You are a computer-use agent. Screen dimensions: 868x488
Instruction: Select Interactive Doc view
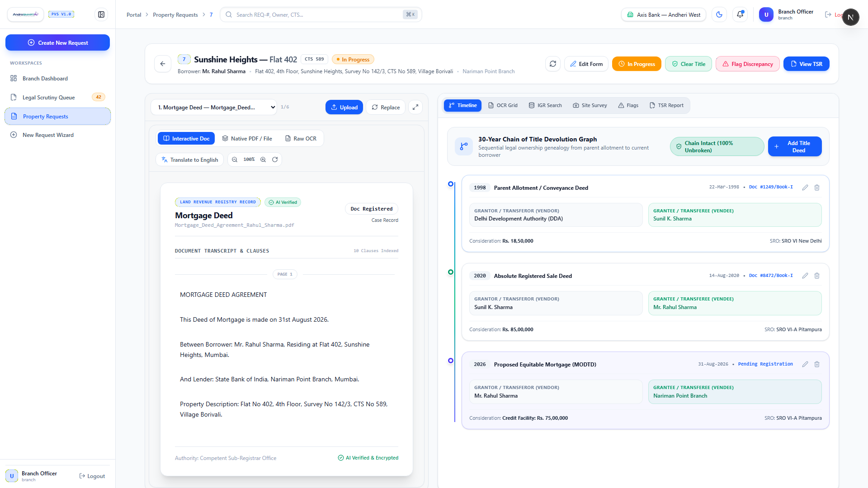[186, 138]
